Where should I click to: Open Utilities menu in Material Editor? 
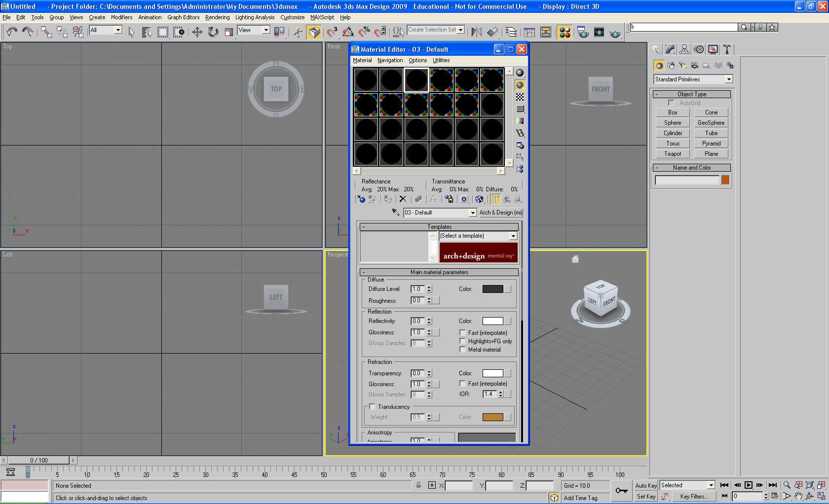(x=441, y=60)
